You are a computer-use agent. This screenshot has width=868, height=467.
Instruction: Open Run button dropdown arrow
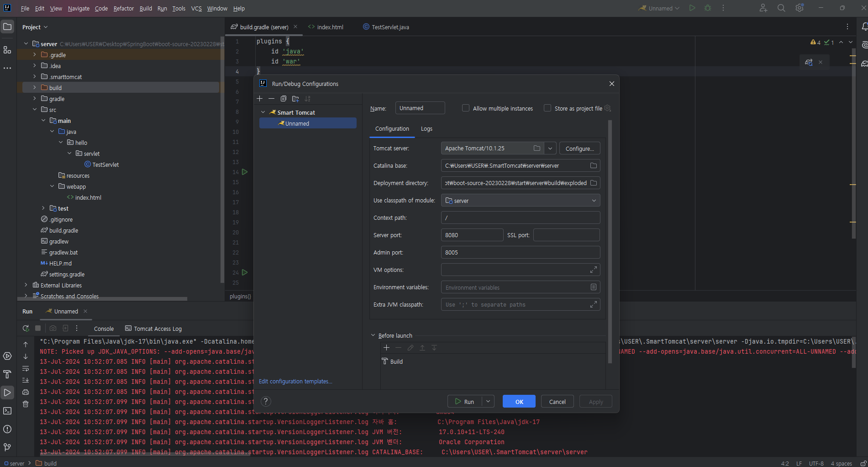click(488, 401)
